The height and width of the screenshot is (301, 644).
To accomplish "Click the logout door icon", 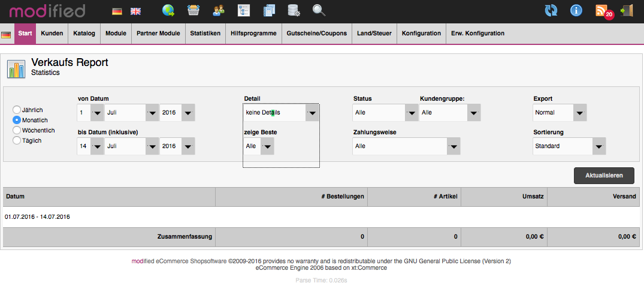I will [x=627, y=10].
